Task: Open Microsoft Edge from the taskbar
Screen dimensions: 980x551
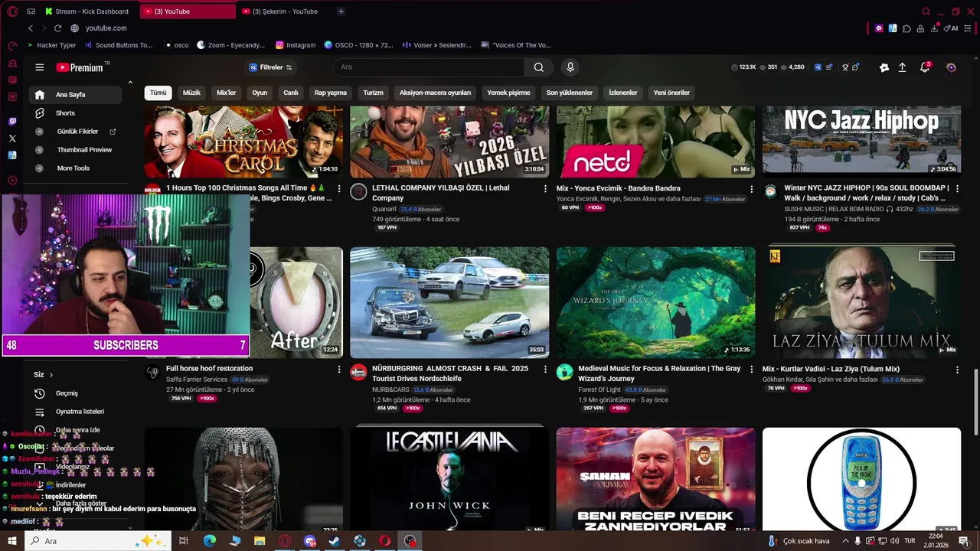Action: [209, 541]
